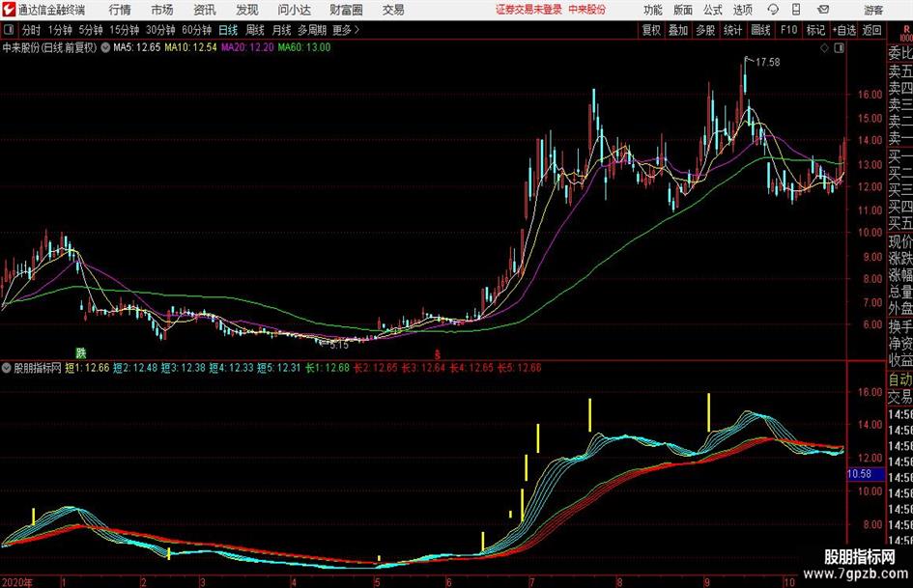The image size is (913, 588).
Task: Click the customer service headset icon
Action: coord(773,10)
